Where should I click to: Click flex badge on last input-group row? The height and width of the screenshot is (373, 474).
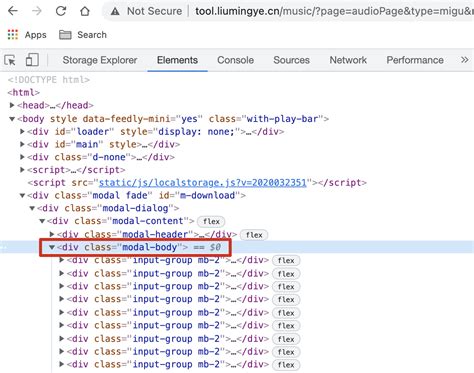tap(286, 365)
